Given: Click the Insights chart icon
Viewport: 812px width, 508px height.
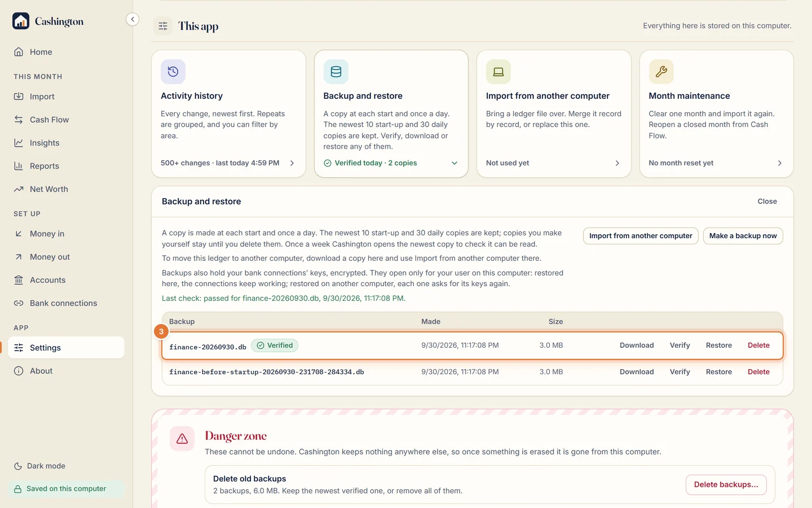Looking at the screenshot, I should coord(19,143).
